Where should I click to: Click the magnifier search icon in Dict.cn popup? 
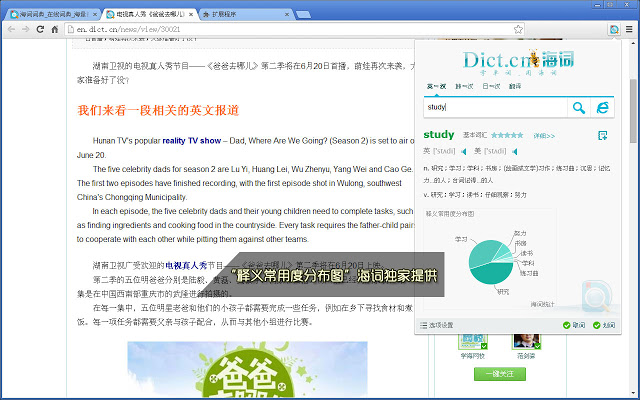579,108
